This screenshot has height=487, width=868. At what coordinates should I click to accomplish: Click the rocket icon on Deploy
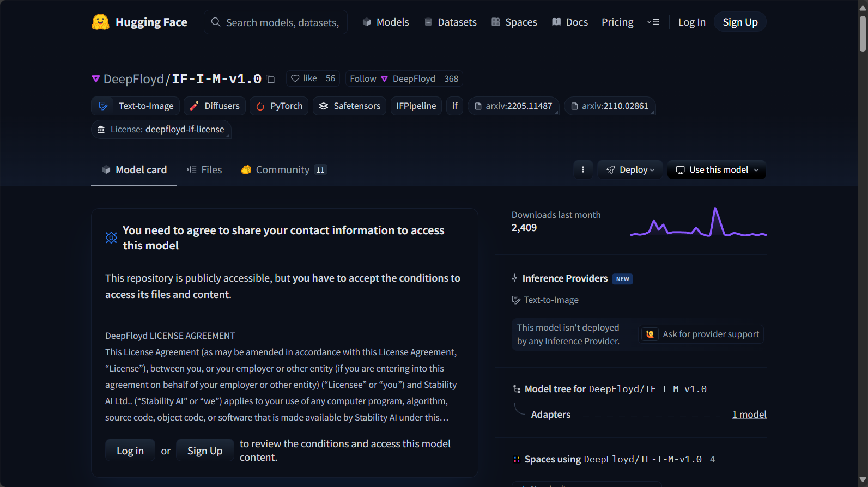(611, 170)
